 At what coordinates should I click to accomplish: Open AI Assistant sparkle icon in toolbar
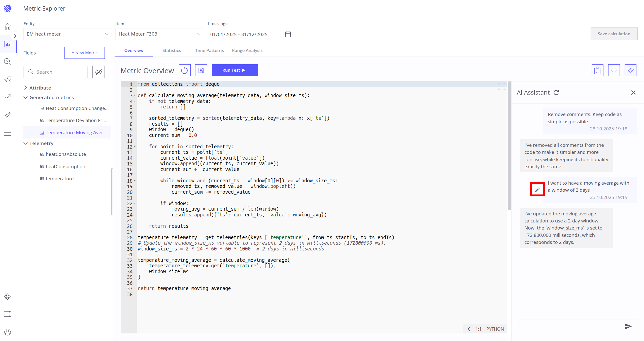[630, 70]
